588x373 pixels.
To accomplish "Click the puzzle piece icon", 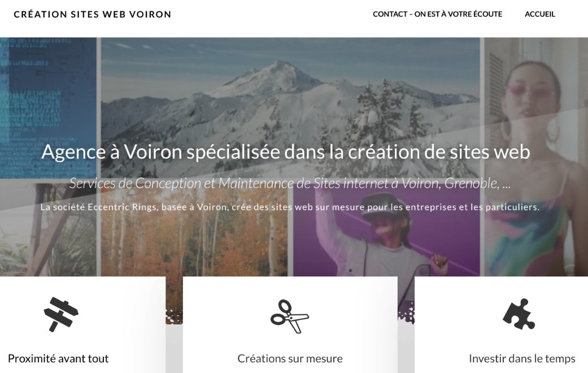I will click(x=519, y=314).
